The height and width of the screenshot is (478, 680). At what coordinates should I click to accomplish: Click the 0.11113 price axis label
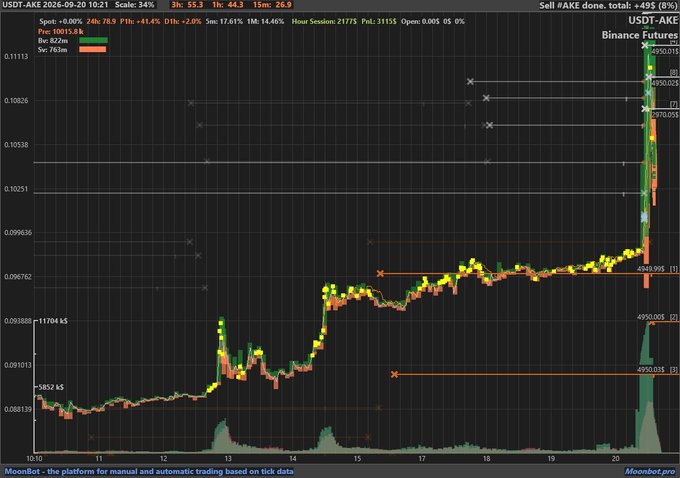[x=16, y=56]
